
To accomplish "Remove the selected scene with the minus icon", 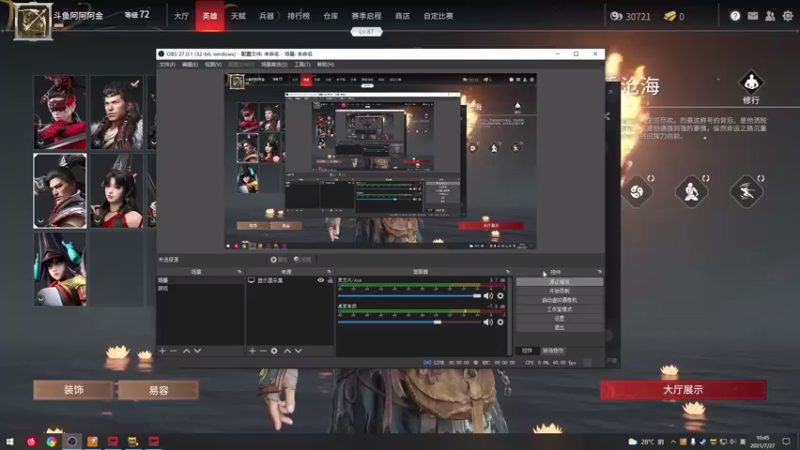I will (173, 351).
